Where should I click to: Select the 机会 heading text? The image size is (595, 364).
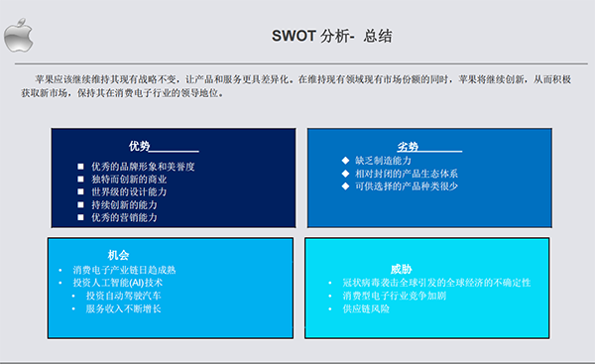coord(118,255)
